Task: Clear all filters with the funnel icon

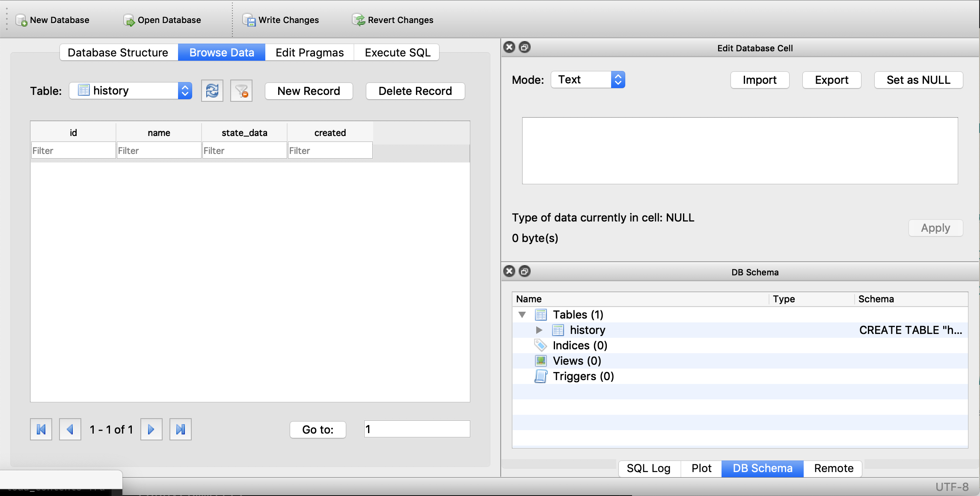Action: tap(241, 91)
